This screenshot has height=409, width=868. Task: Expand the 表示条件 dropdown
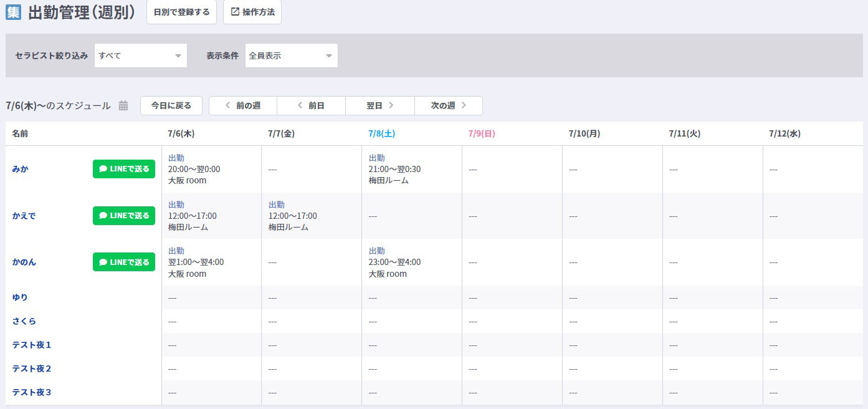point(291,55)
